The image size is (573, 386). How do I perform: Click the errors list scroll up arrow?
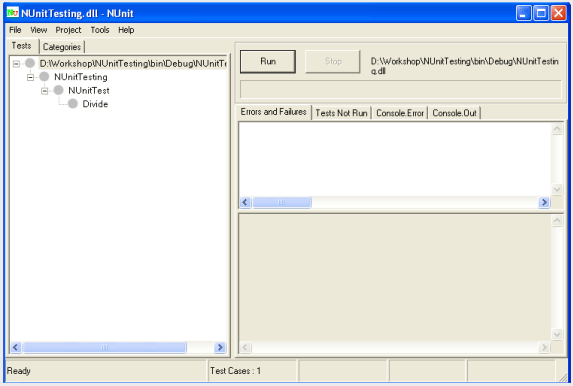557,129
